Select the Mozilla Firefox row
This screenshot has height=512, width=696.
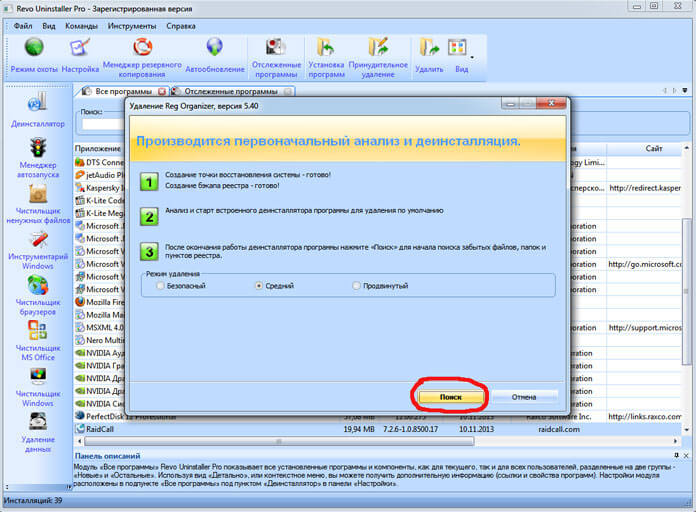click(x=99, y=302)
